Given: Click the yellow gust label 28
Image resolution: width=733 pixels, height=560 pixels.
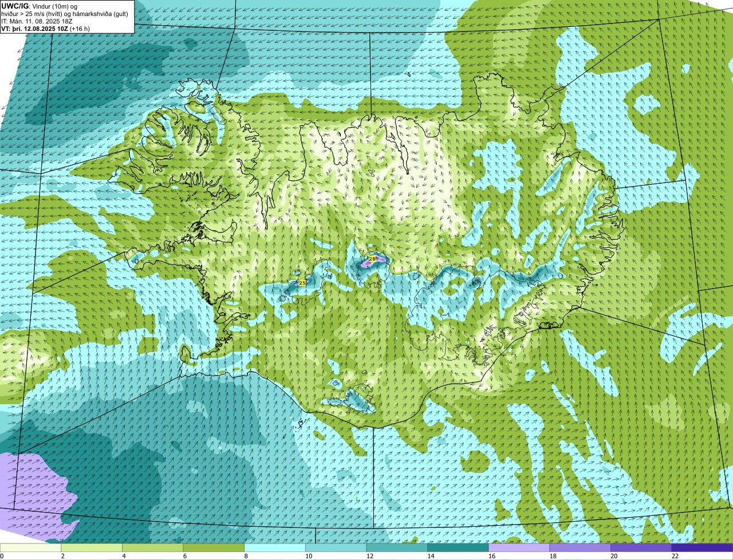Looking at the screenshot, I should pos(372,259).
